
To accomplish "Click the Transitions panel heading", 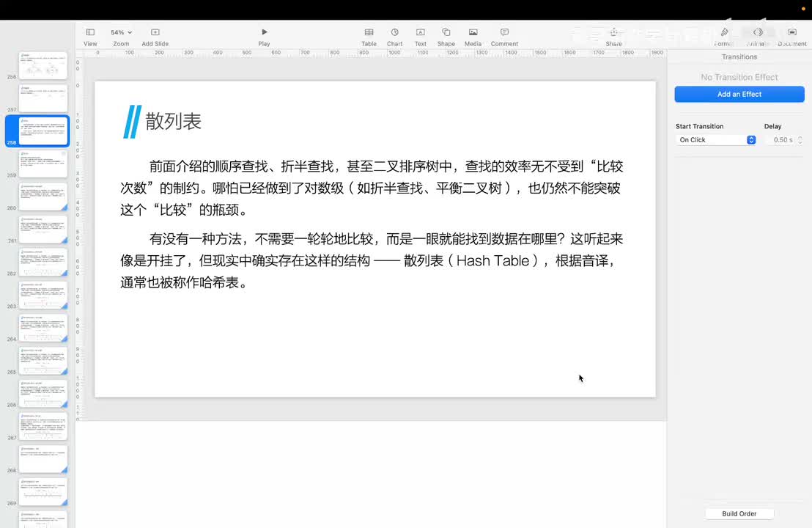I will 739,57.
